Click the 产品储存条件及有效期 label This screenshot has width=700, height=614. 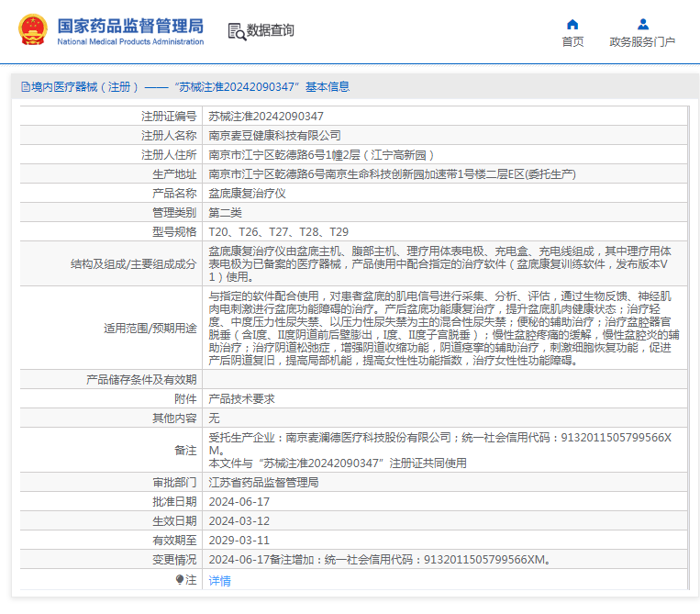click(x=141, y=380)
